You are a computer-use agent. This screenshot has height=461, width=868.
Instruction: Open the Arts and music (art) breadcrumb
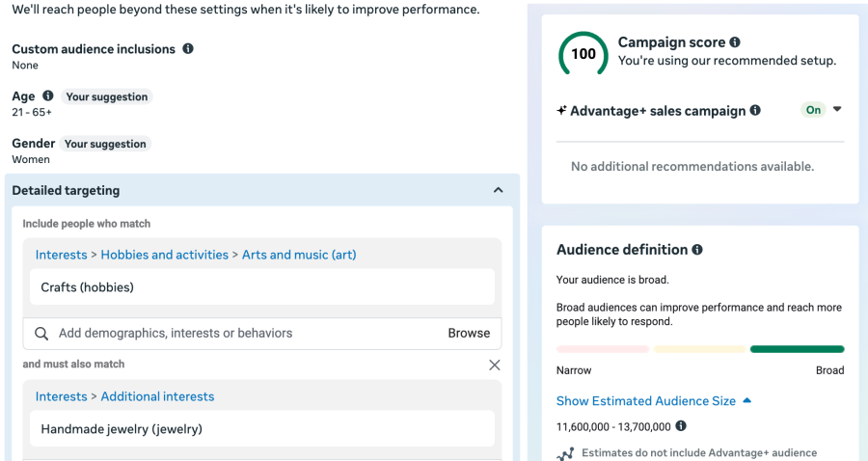(x=299, y=255)
